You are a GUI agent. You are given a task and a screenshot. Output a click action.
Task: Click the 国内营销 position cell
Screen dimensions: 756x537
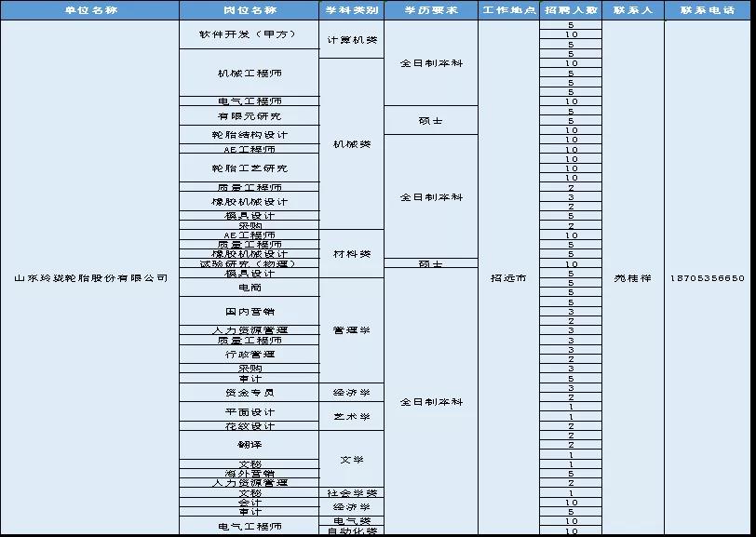click(x=250, y=312)
